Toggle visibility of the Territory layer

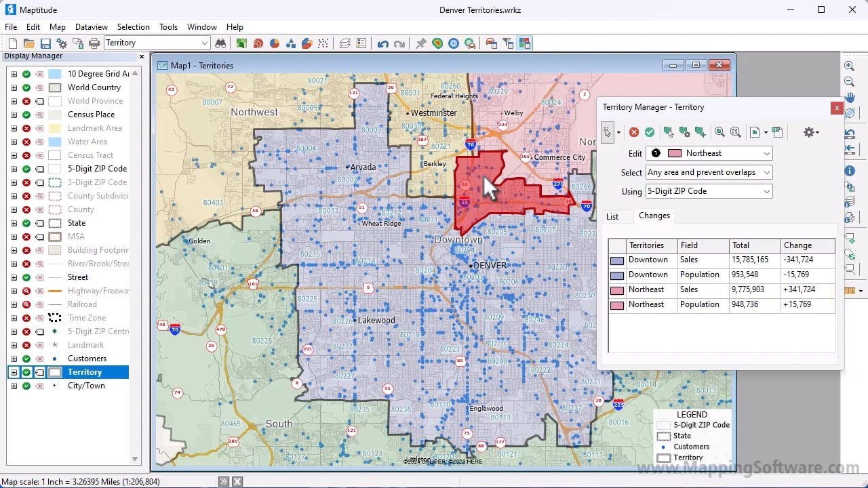(26, 372)
